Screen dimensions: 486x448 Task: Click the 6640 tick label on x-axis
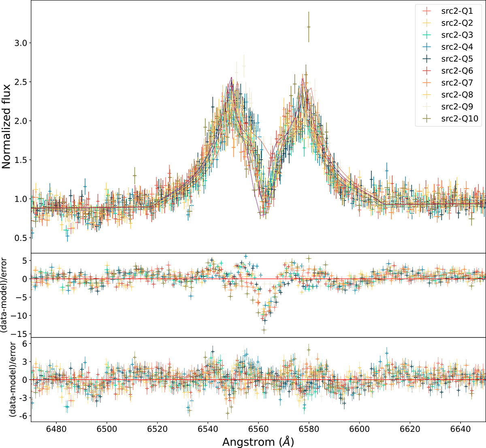460,429
